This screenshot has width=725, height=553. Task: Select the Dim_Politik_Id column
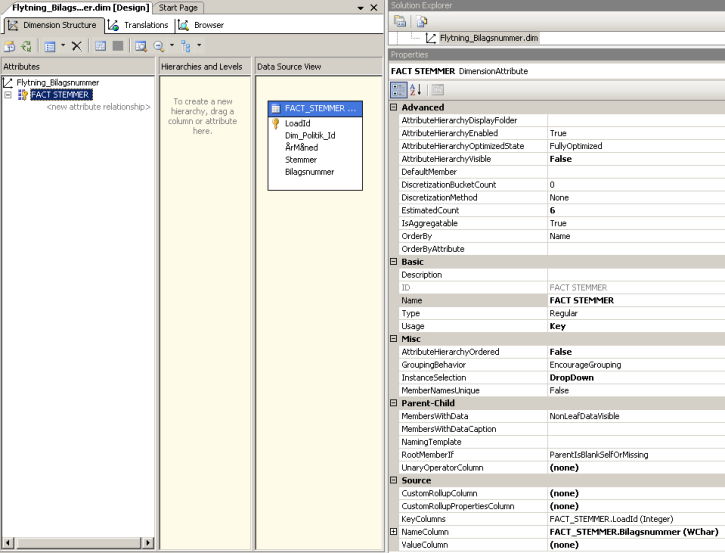pos(310,135)
